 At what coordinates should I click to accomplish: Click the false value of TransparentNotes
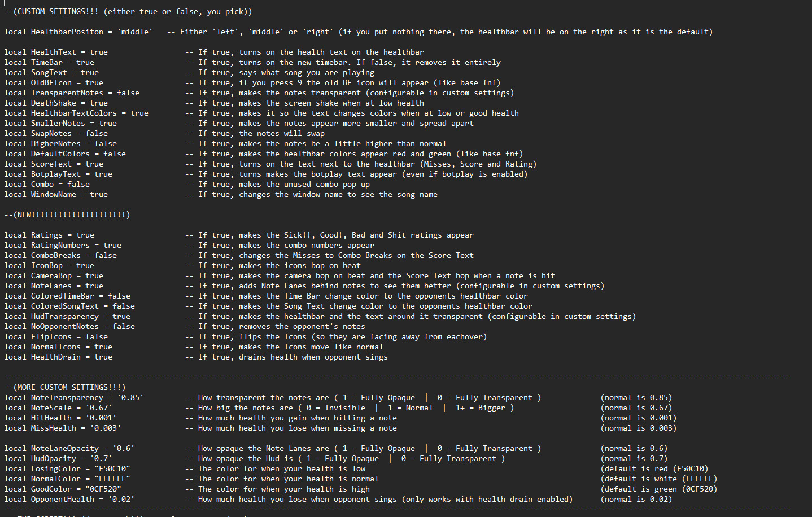click(128, 93)
